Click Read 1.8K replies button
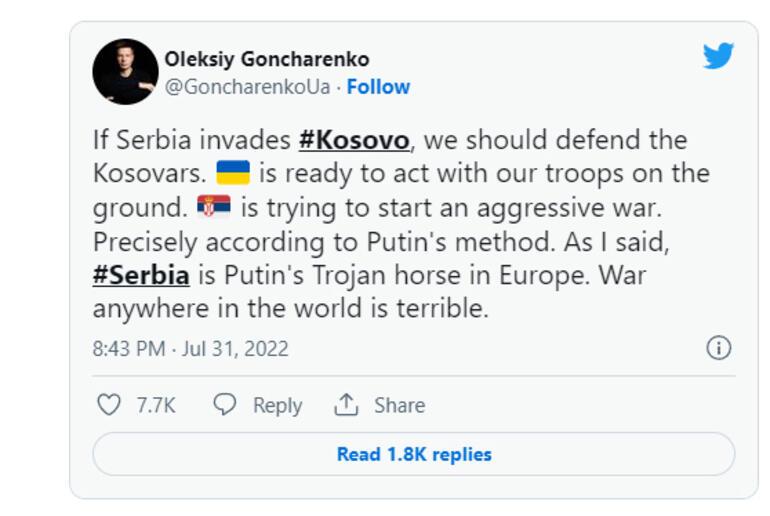770x516 pixels. pos(413,454)
